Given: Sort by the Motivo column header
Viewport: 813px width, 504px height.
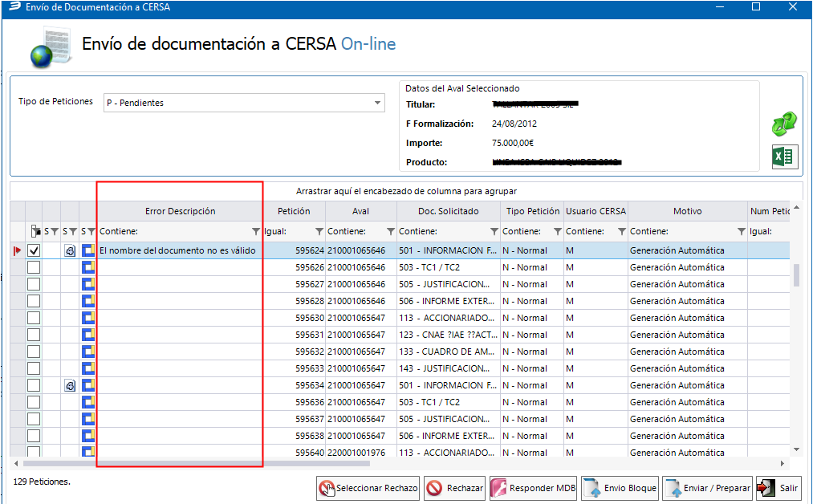Looking at the screenshot, I should click(x=688, y=212).
